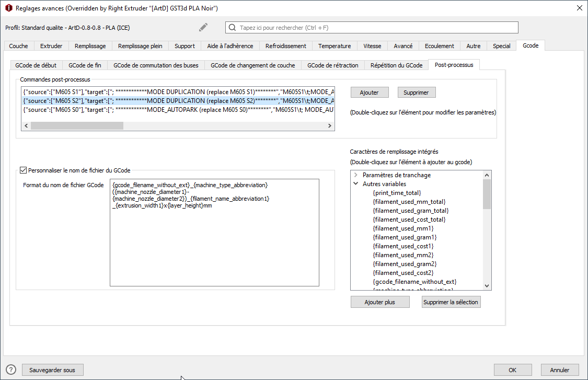
Task: Click the Ajouter button
Action: (x=370, y=93)
